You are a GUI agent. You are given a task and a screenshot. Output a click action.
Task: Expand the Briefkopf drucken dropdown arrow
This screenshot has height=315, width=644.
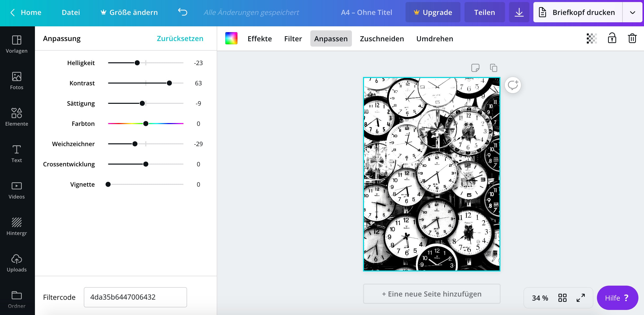tap(632, 12)
